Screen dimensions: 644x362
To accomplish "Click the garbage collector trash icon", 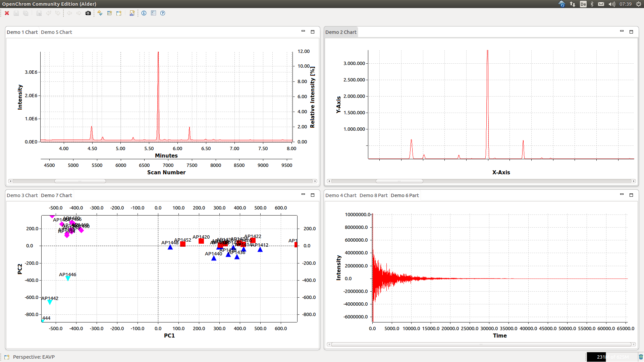I will click(x=641, y=357).
